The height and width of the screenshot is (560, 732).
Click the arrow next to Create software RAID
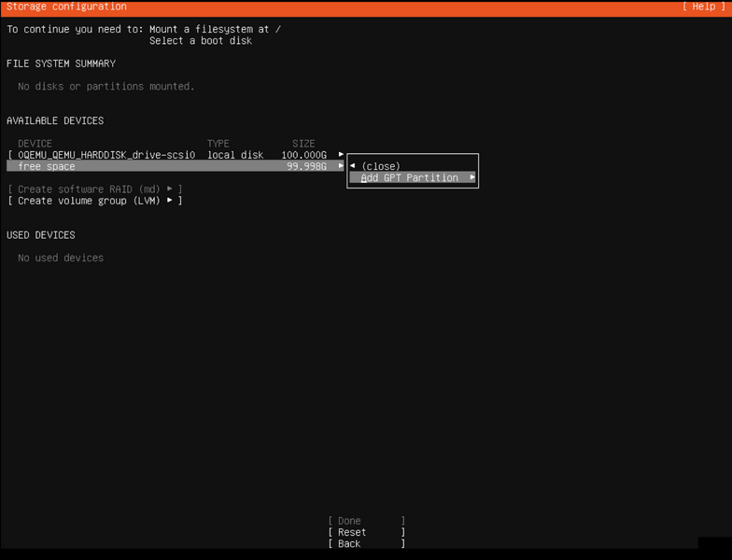pos(169,189)
